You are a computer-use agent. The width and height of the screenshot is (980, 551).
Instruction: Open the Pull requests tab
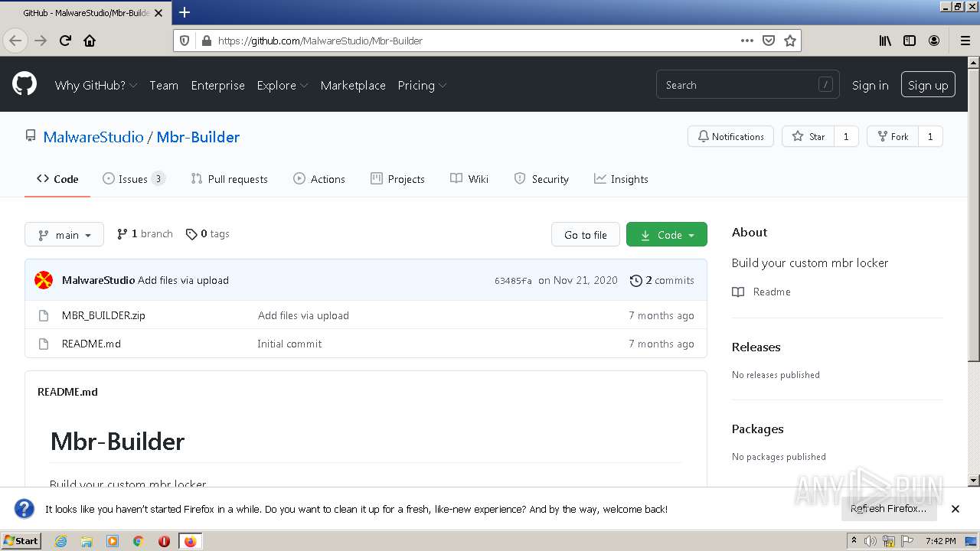pos(229,179)
